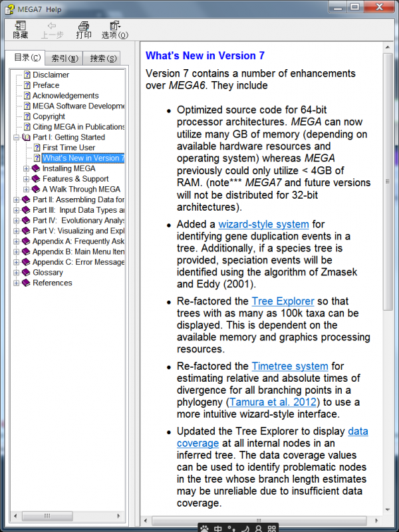Click the book icon beside A Walk Through MEGA
Image resolution: width=399 pixels, height=532 pixels.
[36, 190]
